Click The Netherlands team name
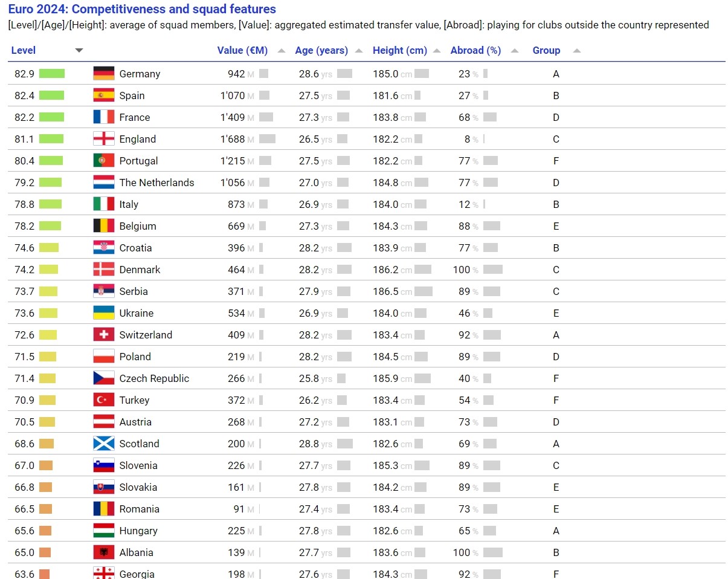The height and width of the screenshot is (579, 728). tap(157, 183)
